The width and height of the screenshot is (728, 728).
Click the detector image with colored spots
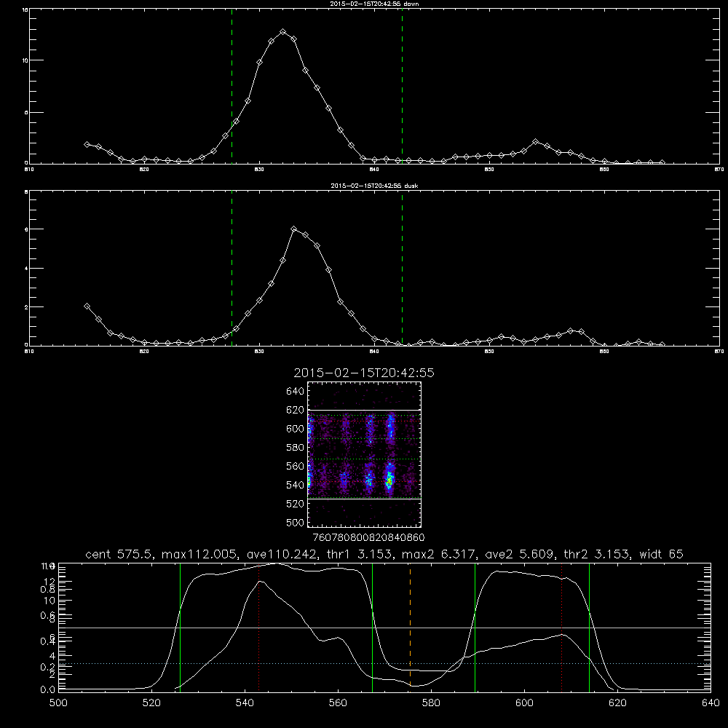365,454
